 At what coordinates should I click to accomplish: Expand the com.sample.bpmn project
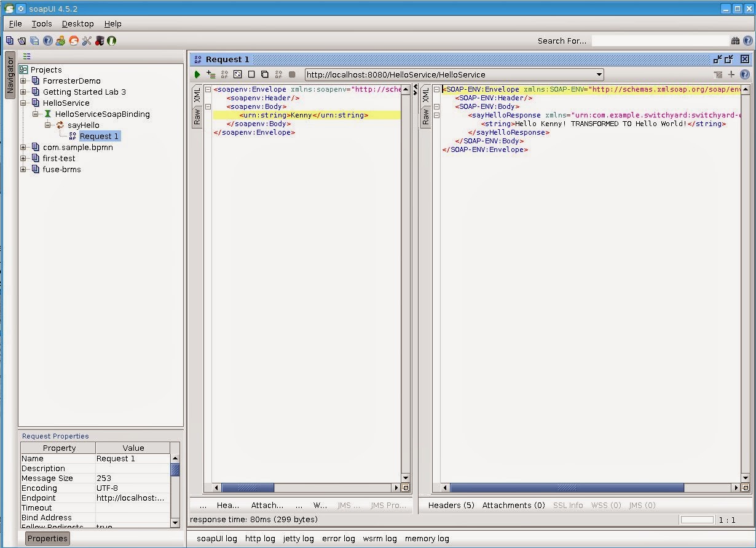24,147
